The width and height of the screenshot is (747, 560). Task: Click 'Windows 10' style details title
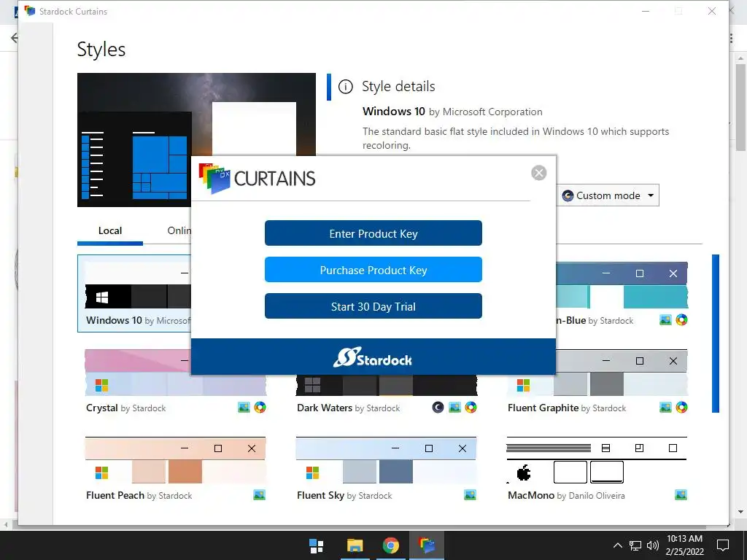point(393,112)
